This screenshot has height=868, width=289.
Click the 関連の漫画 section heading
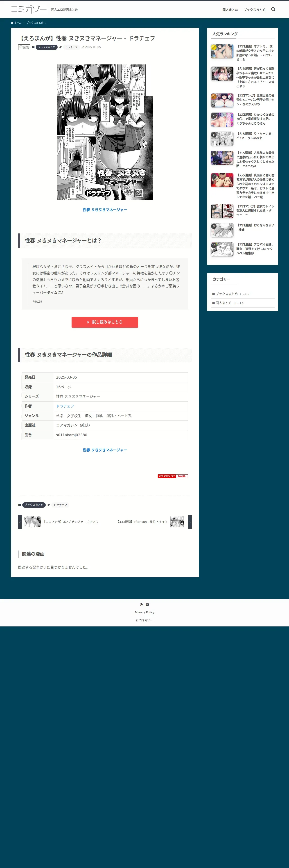(x=33, y=554)
